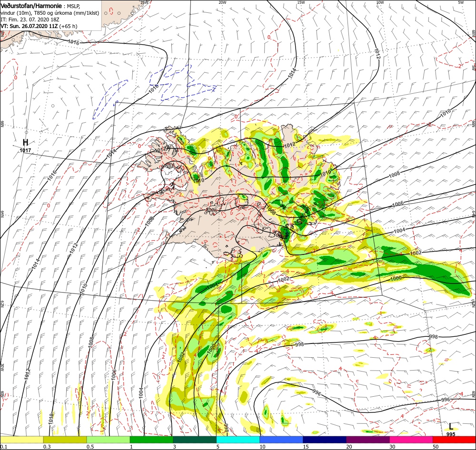
Task: Pick the light green 0.5 legend swatch
Action: tap(109, 440)
